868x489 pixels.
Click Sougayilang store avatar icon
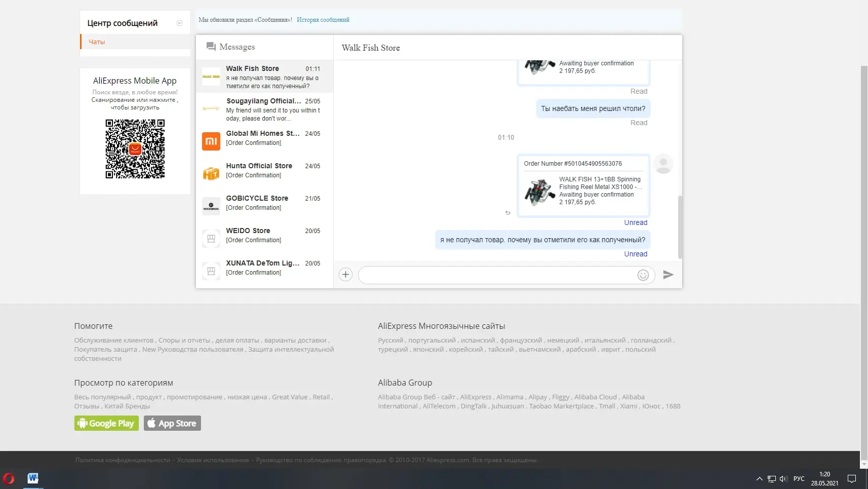pyautogui.click(x=211, y=109)
